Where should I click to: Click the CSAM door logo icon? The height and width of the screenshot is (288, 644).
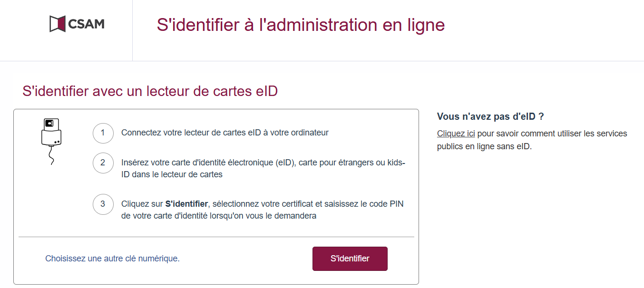tap(57, 24)
